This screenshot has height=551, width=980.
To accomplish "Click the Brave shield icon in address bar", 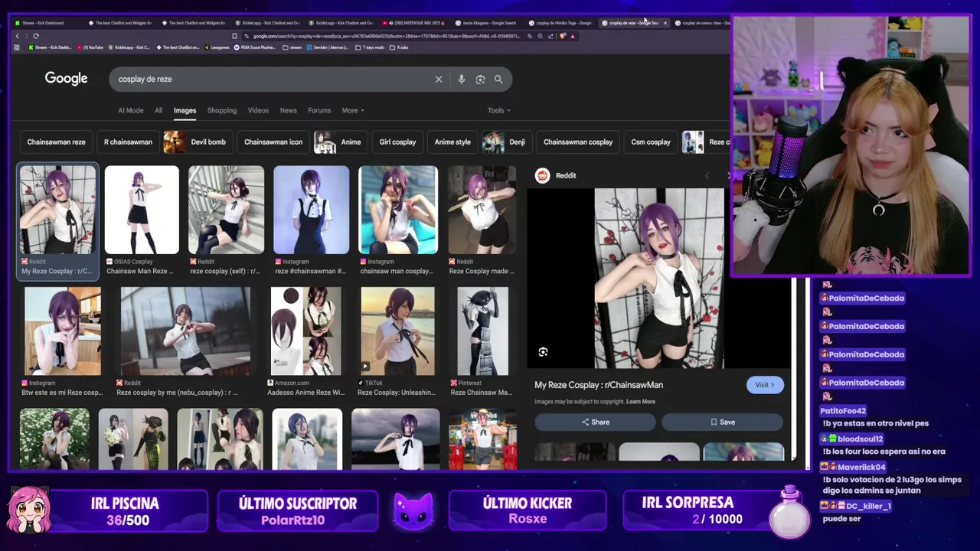I will [x=563, y=36].
